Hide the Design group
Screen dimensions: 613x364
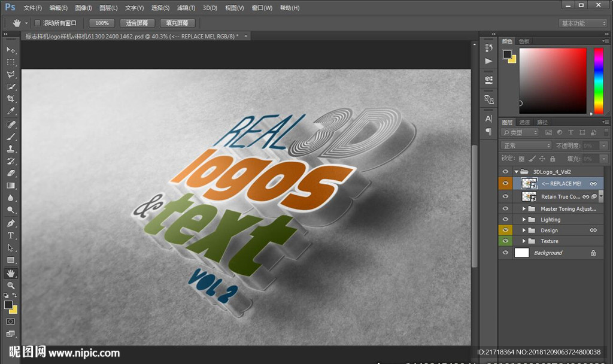pyautogui.click(x=505, y=230)
